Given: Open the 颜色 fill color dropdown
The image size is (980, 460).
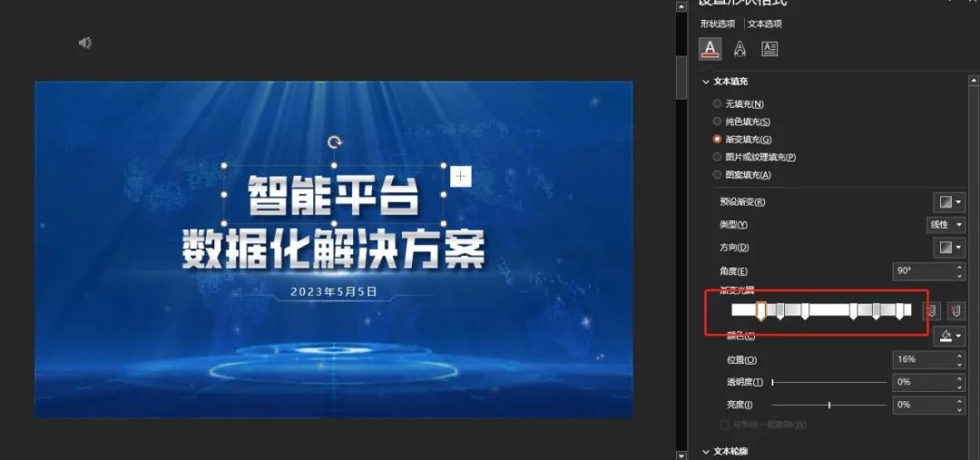Looking at the screenshot, I should pos(949,337).
